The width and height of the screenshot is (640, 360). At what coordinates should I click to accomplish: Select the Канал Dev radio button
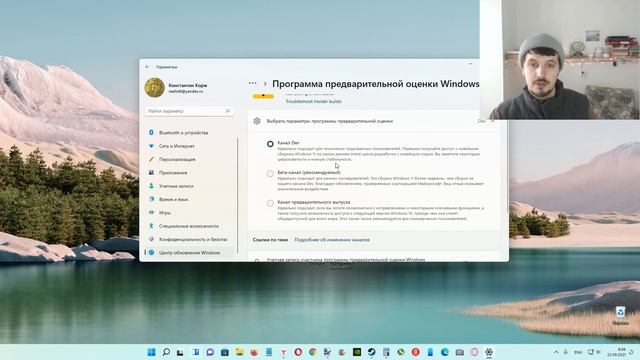point(270,144)
